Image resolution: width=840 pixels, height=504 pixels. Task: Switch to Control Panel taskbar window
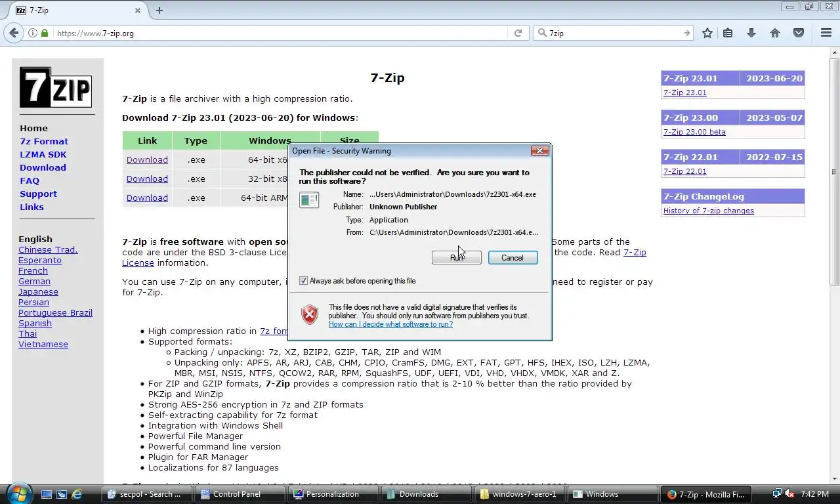(240, 494)
